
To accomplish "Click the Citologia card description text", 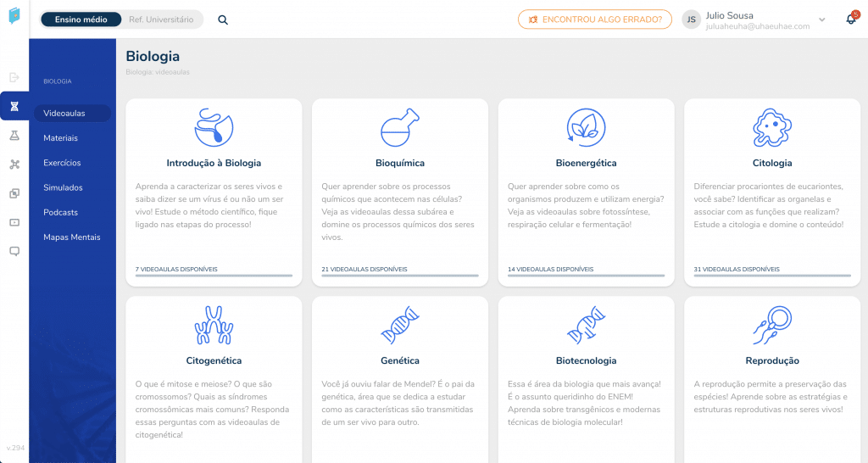I will (769, 205).
